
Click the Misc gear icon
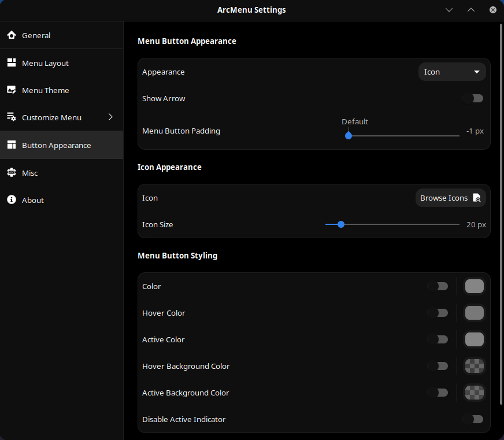[x=12, y=173]
